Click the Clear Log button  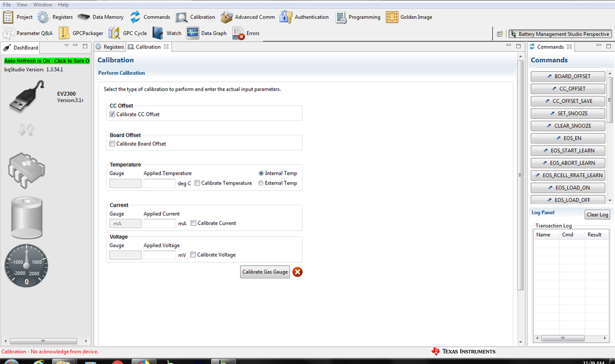point(597,215)
